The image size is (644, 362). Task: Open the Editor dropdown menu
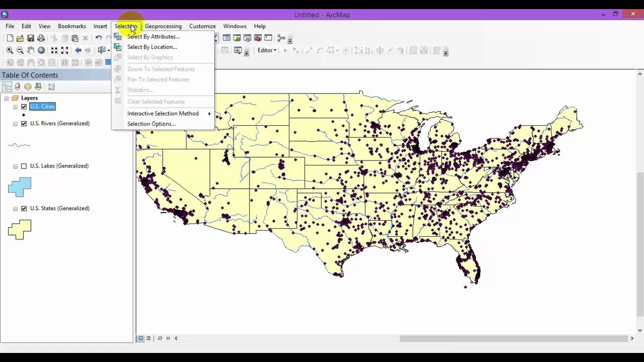267,50
